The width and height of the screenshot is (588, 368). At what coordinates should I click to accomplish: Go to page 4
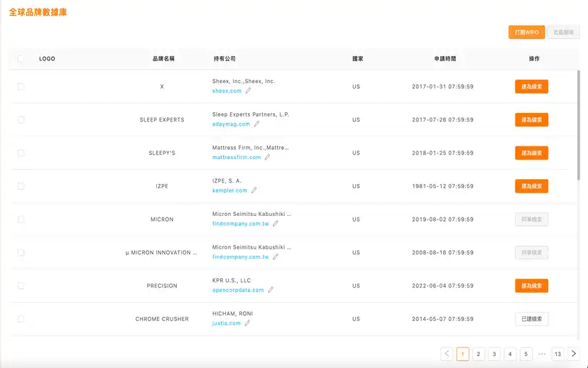click(510, 354)
